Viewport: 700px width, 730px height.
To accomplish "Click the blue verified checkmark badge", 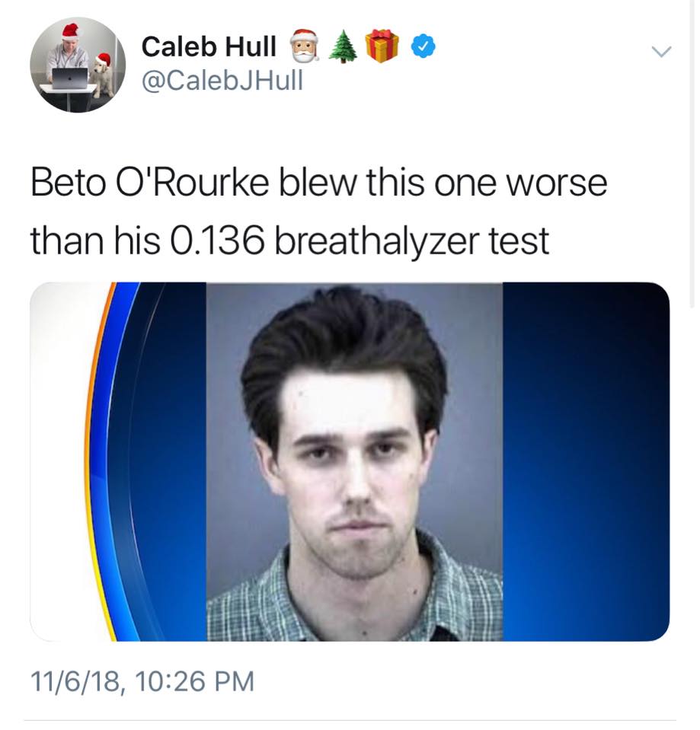I will tap(424, 46).
